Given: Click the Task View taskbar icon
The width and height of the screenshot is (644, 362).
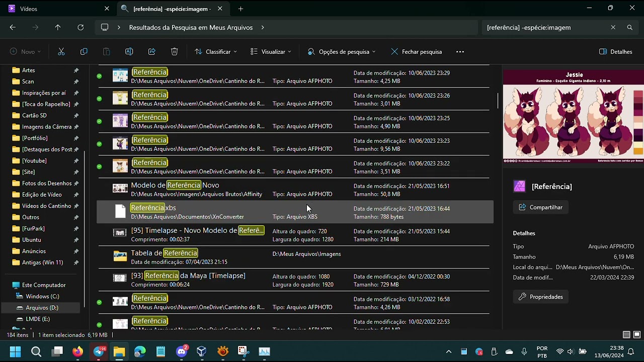Looking at the screenshot, I should tap(57, 351).
